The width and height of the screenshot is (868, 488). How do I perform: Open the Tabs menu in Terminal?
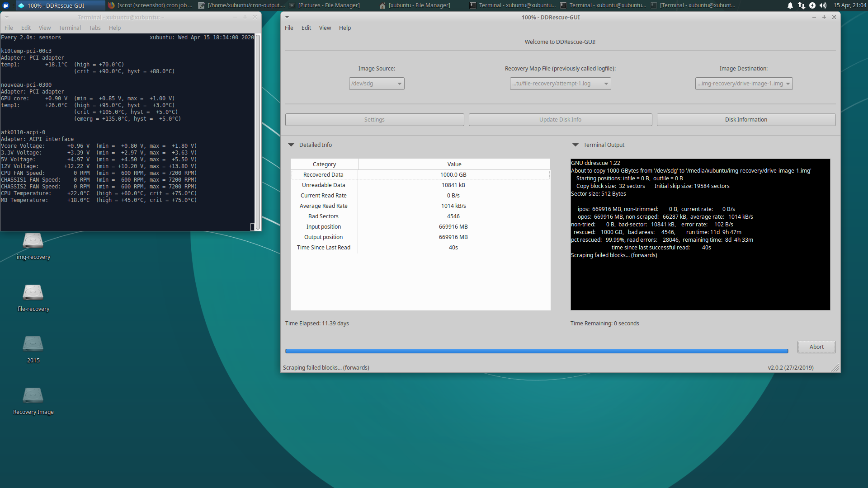click(94, 28)
